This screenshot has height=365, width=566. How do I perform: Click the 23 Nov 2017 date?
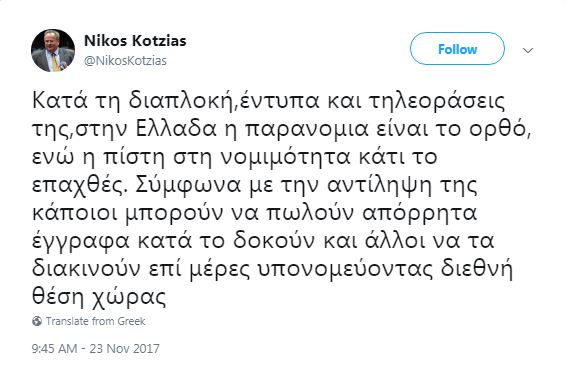[x=124, y=348]
